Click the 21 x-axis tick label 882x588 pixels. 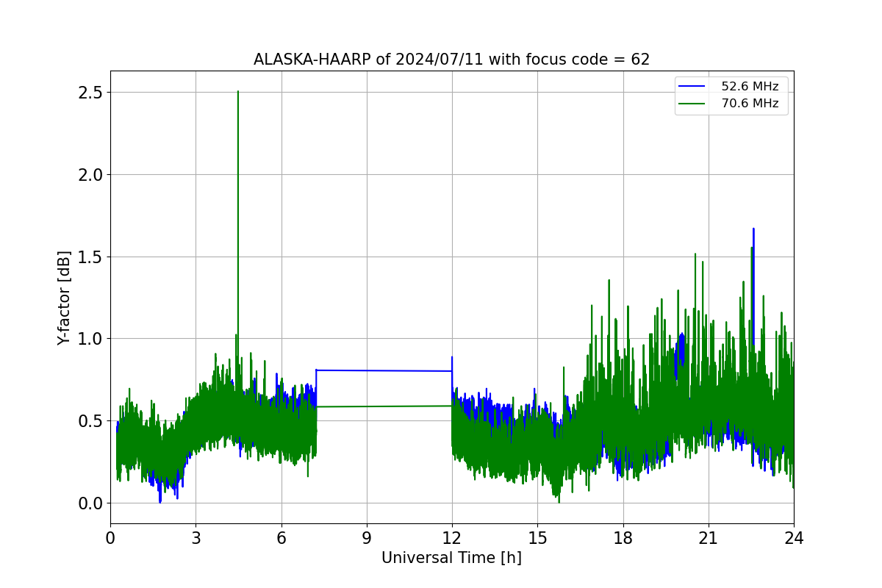709,538
